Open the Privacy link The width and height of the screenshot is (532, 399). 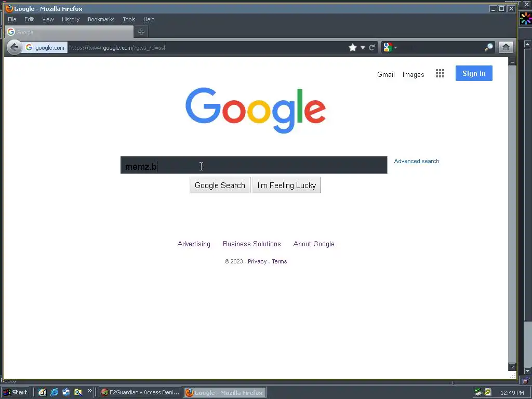pyautogui.click(x=257, y=261)
